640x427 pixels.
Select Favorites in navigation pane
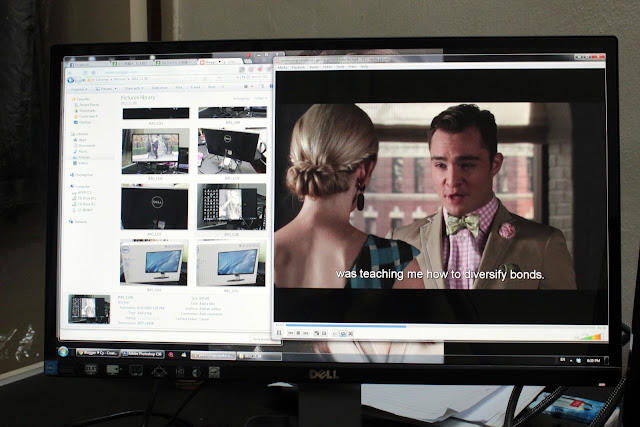click(81, 99)
